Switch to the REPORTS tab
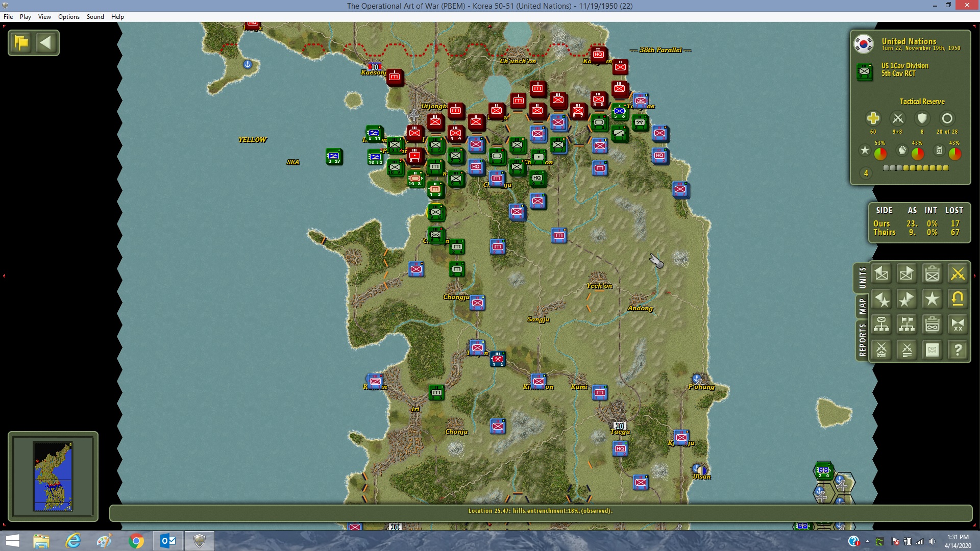Screen dimensions: 980x551 pos(862,340)
